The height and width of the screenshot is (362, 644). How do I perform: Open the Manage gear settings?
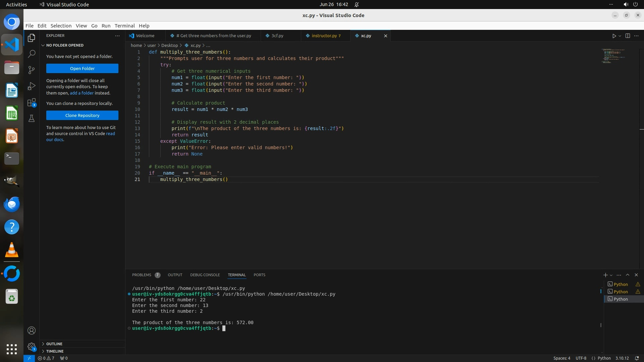click(32, 347)
